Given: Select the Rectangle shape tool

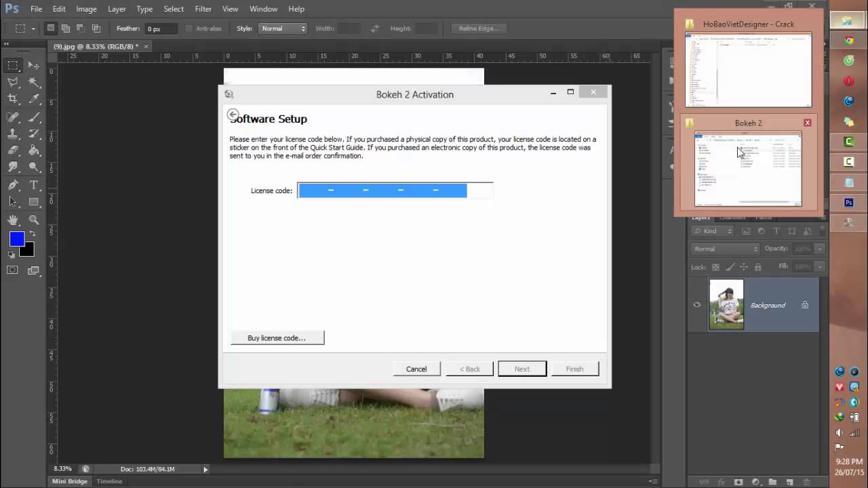Looking at the screenshot, I should (33, 202).
